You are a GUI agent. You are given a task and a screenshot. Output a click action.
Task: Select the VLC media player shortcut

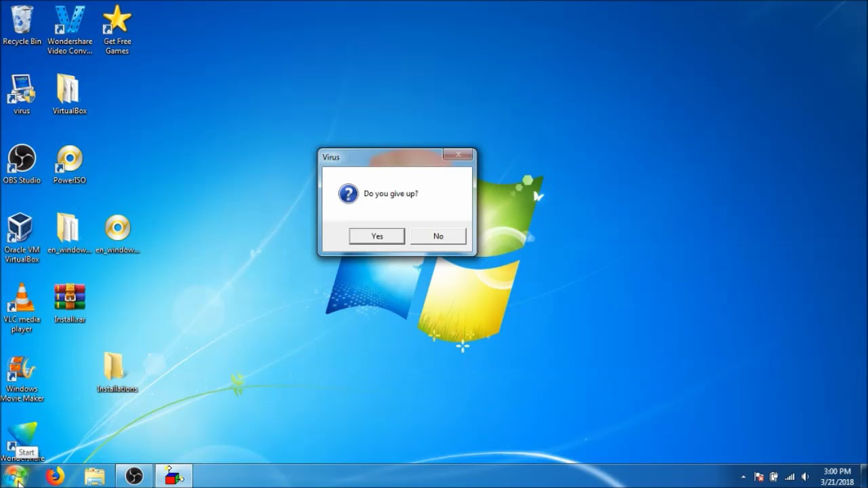point(22,308)
